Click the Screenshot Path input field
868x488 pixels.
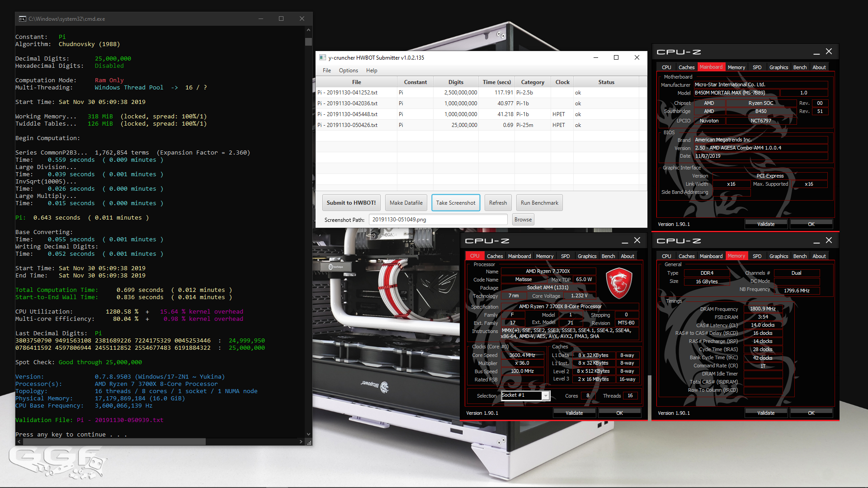click(x=438, y=220)
